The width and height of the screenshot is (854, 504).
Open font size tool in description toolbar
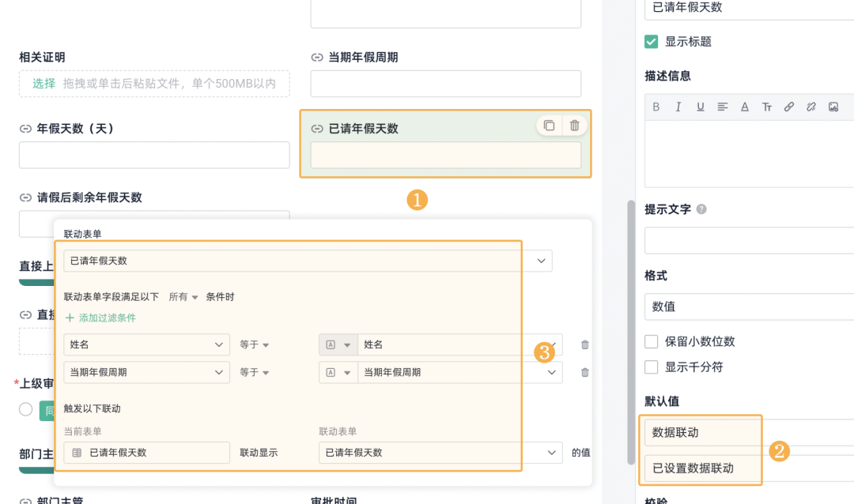pos(767,107)
